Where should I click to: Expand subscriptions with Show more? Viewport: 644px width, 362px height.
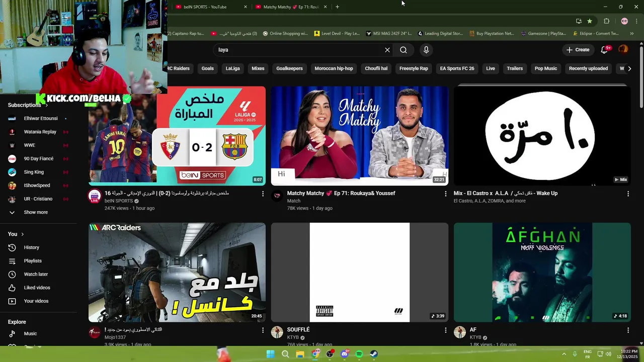click(38, 212)
